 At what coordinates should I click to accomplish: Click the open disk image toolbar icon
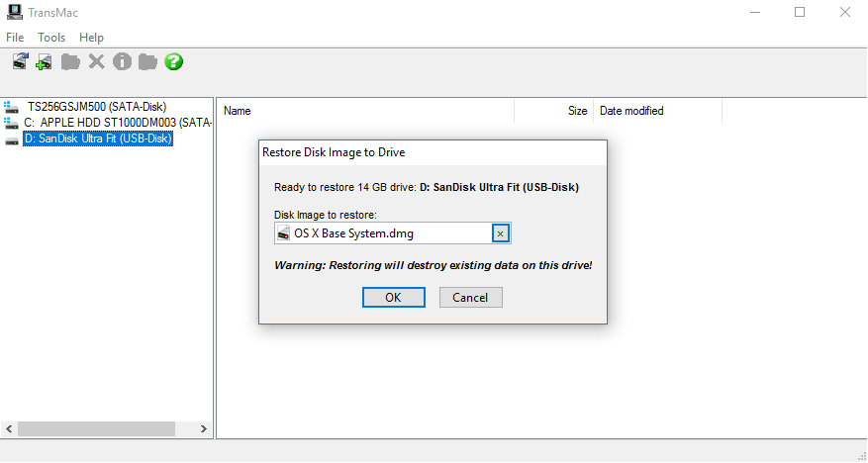tap(20, 62)
